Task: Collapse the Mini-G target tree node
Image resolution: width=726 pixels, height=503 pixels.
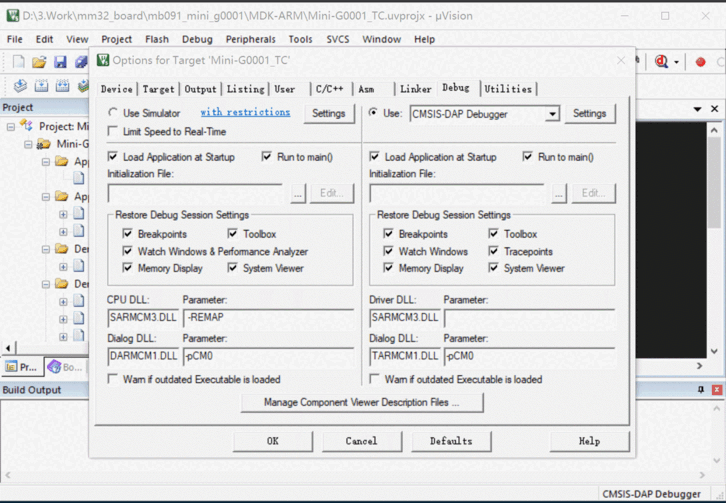Action: (x=28, y=144)
